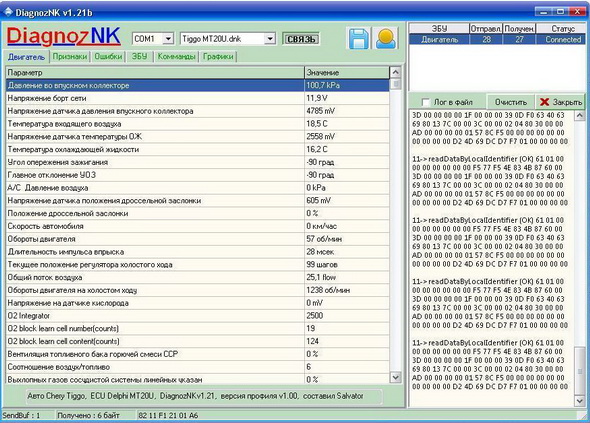The width and height of the screenshot is (590, 423).
Task: Switch to the Ошибки tab
Action: point(108,56)
